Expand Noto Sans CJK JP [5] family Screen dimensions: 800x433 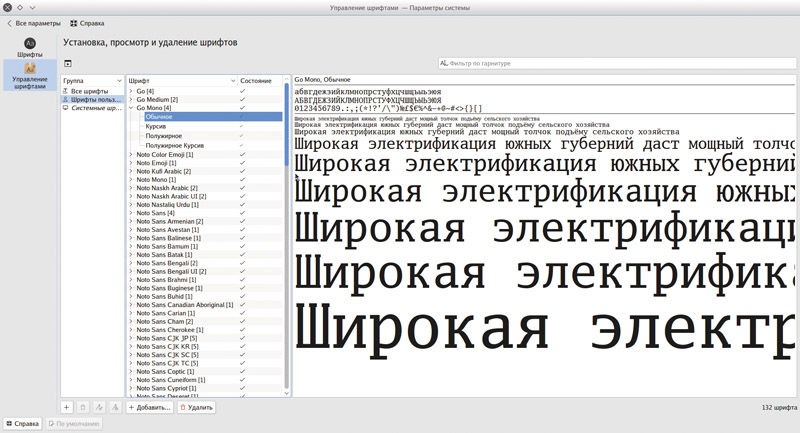click(x=131, y=338)
